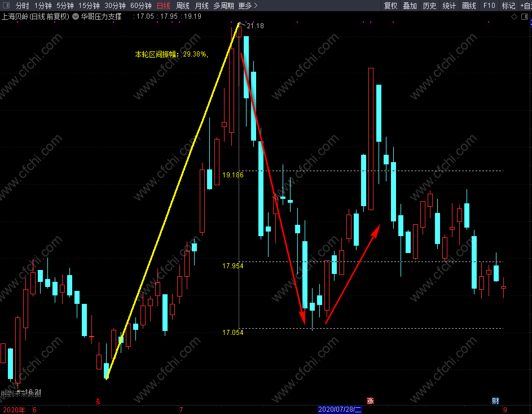The width and height of the screenshot is (532, 414).
Task: Click the 复权 adjustment button
Action: (390, 6)
